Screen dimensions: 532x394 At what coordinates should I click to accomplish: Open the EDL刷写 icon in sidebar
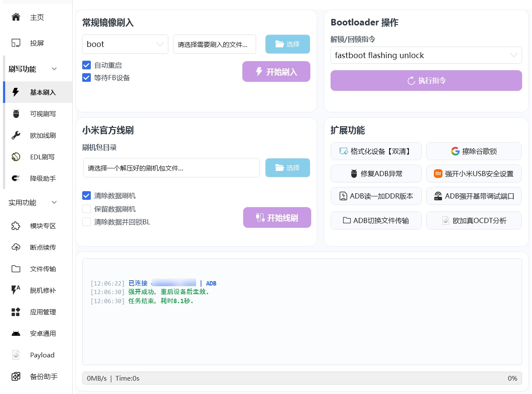[16, 157]
